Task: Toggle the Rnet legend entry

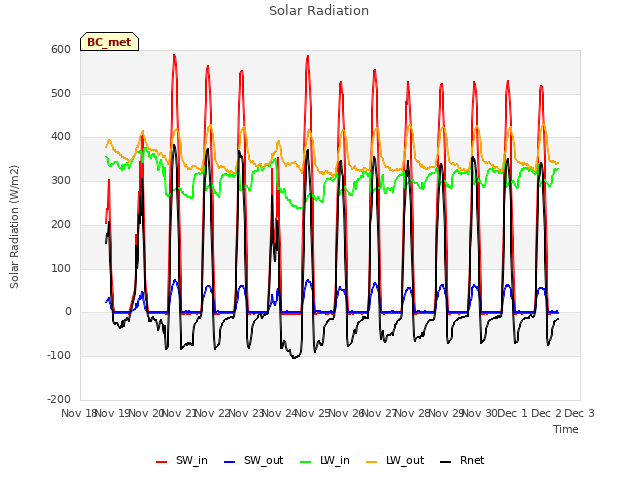Action: click(x=462, y=460)
